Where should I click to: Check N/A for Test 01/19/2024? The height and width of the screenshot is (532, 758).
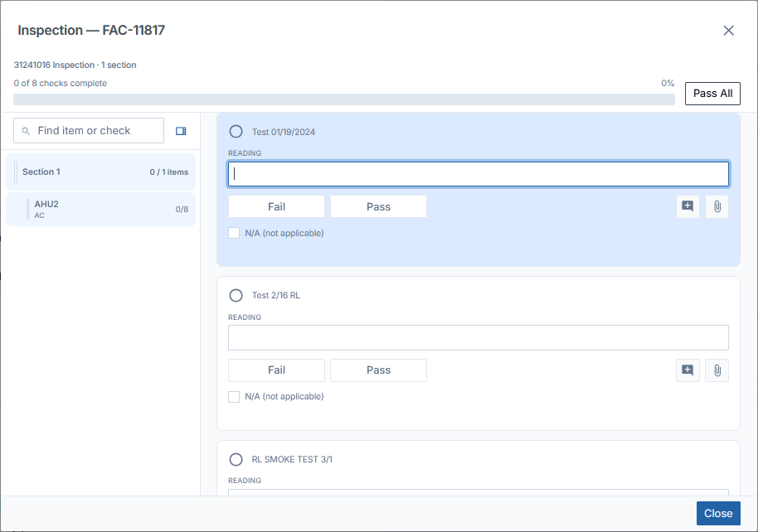234,233
